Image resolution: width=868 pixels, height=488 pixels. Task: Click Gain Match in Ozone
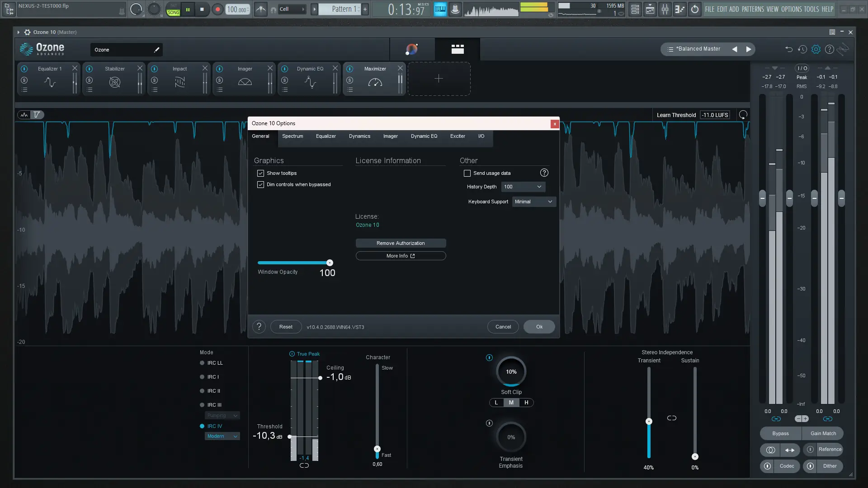pos(823,433)
